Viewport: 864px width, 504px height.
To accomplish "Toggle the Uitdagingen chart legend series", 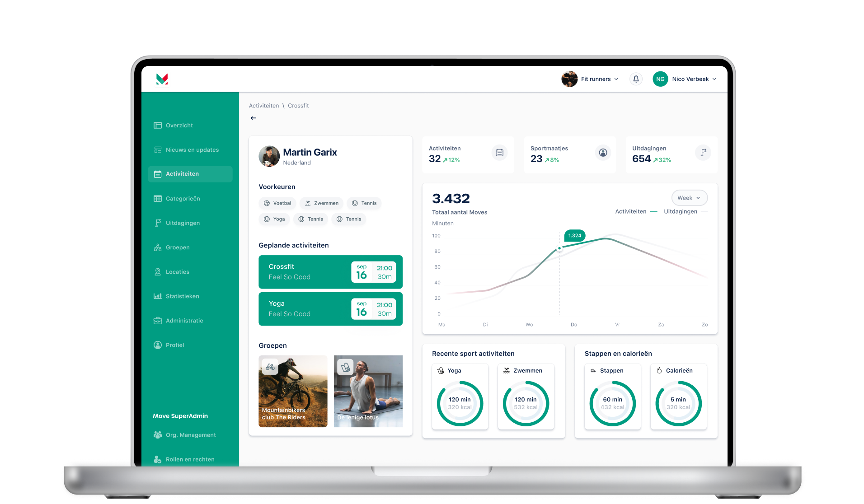I will [685, 211].
